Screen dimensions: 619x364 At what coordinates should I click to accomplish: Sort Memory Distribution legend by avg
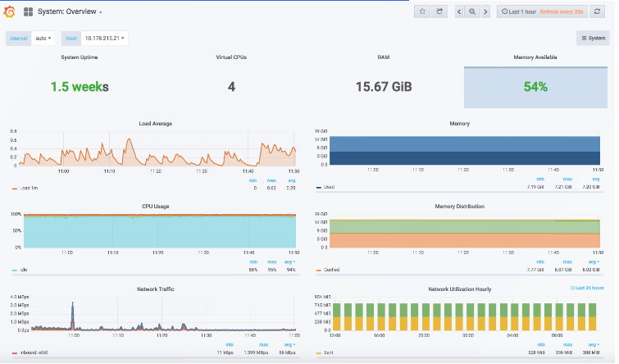coord(594,262)
